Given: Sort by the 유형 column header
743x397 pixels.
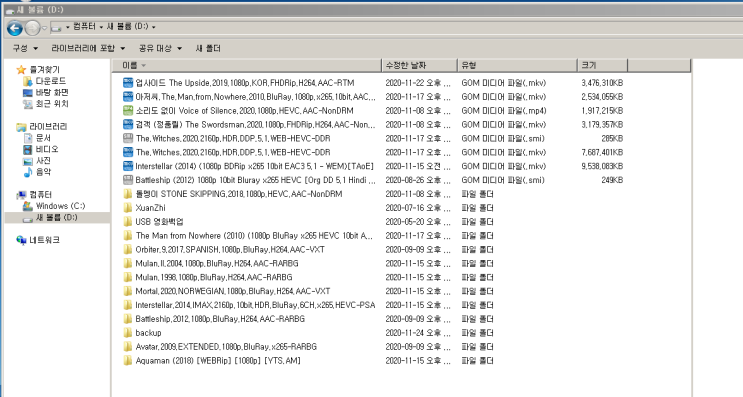Looking at the screenshot, I should tap(517, 65).
